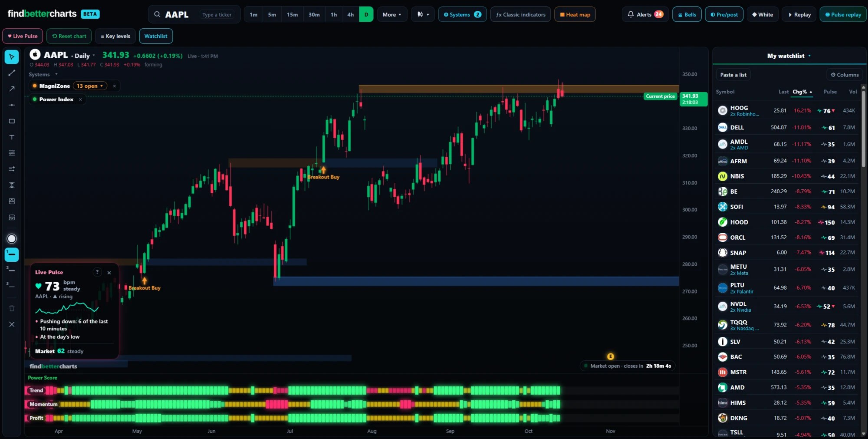Select the arrow drawing tool
This screenshot has height=439, width=868.
(12, 89)
